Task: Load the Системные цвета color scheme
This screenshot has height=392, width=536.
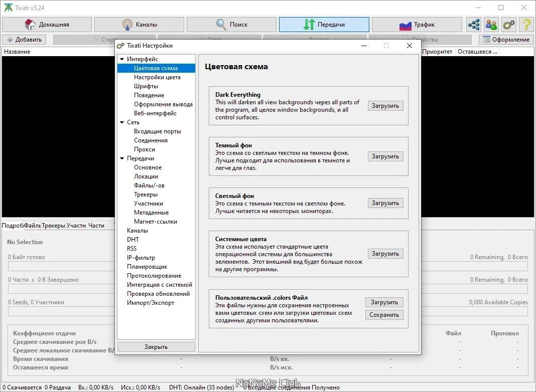Action: pyautogui.click(x=385, y=254)
